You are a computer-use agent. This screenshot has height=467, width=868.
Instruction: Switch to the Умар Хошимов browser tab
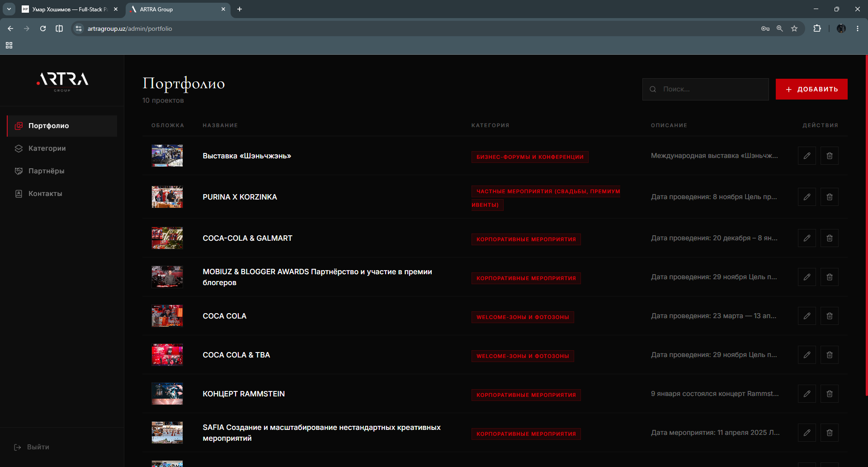point(70,9)
